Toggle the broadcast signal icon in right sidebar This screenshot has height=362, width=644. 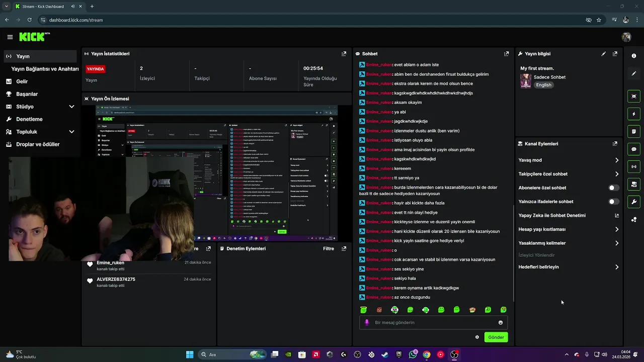coord(634,166)
